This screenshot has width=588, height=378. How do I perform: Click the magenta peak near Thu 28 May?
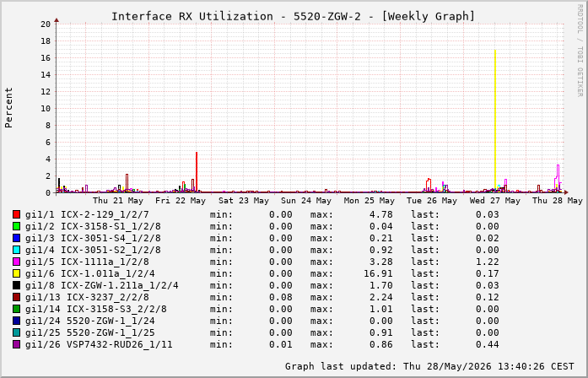(558, 176)
